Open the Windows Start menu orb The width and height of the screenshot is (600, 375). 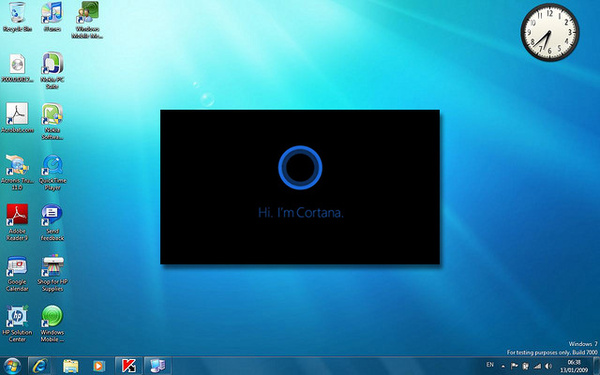[12, 366]
